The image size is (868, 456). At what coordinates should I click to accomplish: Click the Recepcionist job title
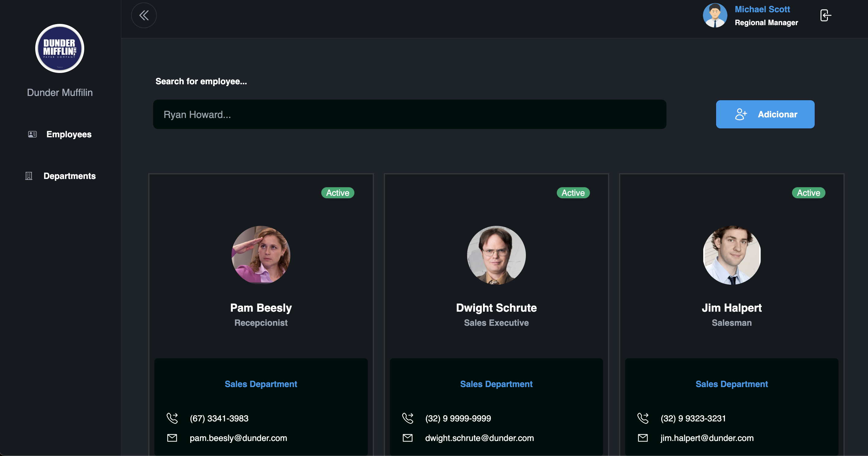(261, 322)
